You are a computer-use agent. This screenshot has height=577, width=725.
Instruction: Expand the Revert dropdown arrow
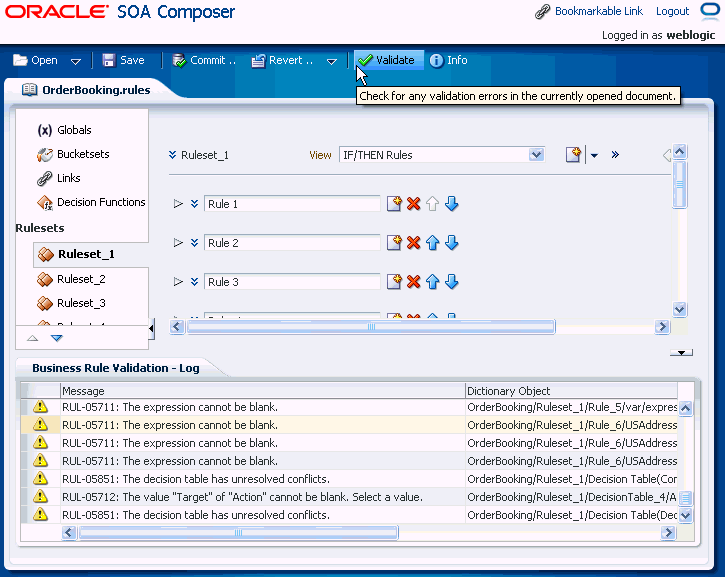[x=332, y=61]
